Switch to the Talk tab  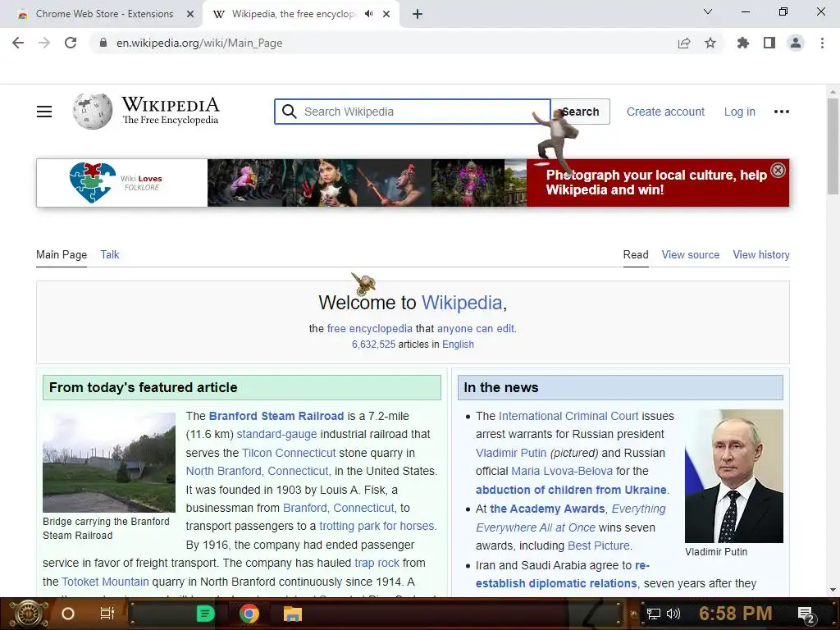110,254
